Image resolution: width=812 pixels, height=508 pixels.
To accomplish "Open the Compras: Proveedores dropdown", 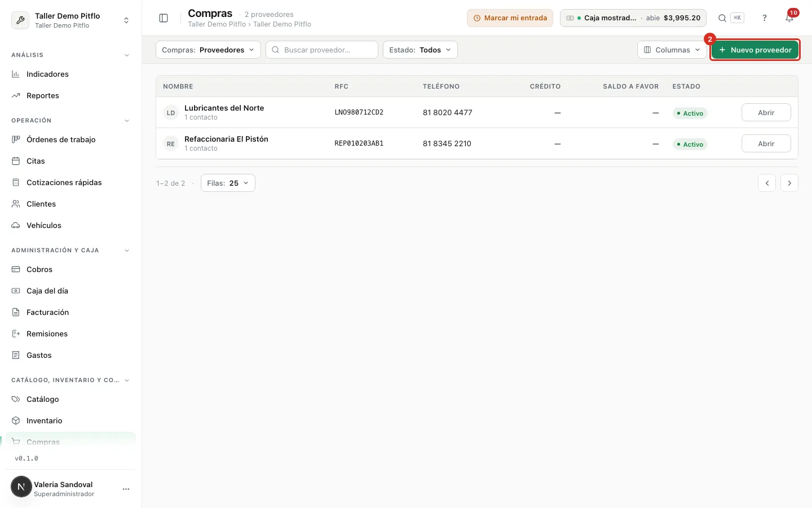I will [208, 50].
